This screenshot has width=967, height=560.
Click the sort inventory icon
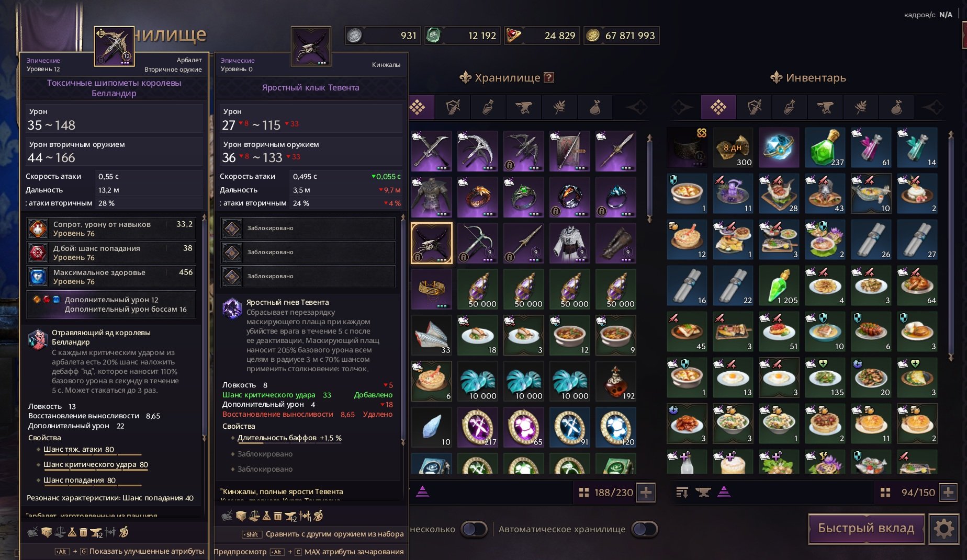682,492
